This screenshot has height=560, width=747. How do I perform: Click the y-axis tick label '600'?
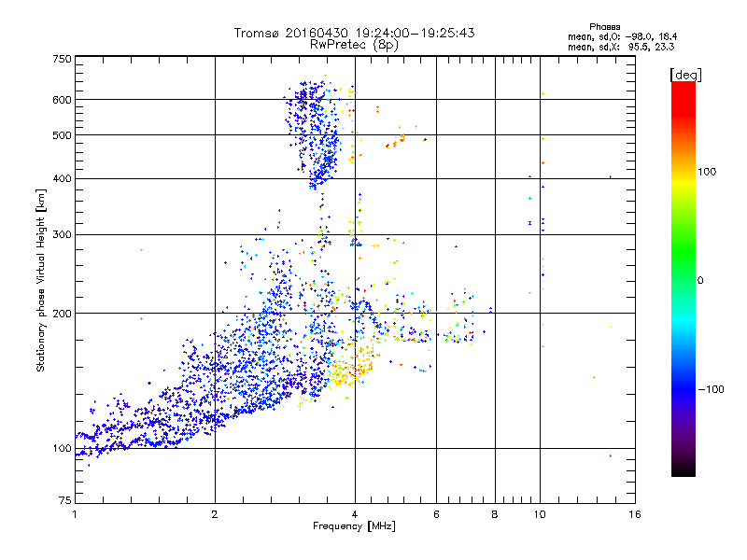click(62, 100)
